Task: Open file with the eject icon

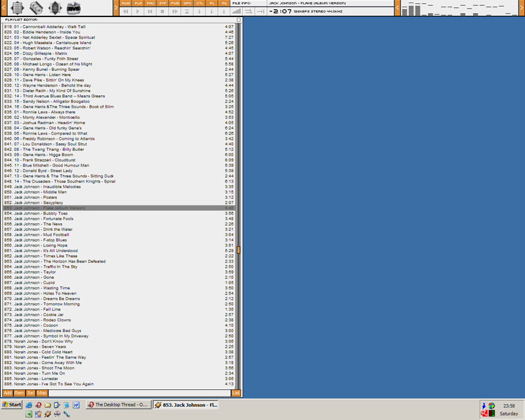Action: pos(187,11)
